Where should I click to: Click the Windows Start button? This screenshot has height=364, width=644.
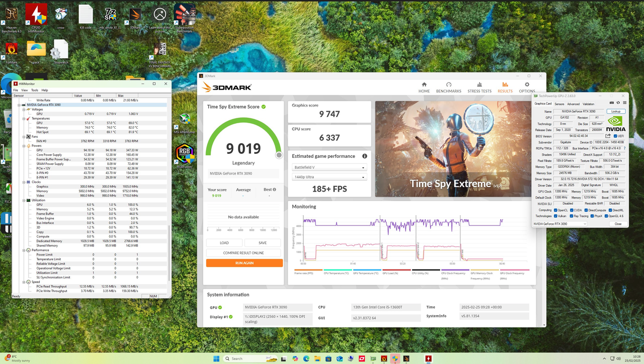(216, 358)
